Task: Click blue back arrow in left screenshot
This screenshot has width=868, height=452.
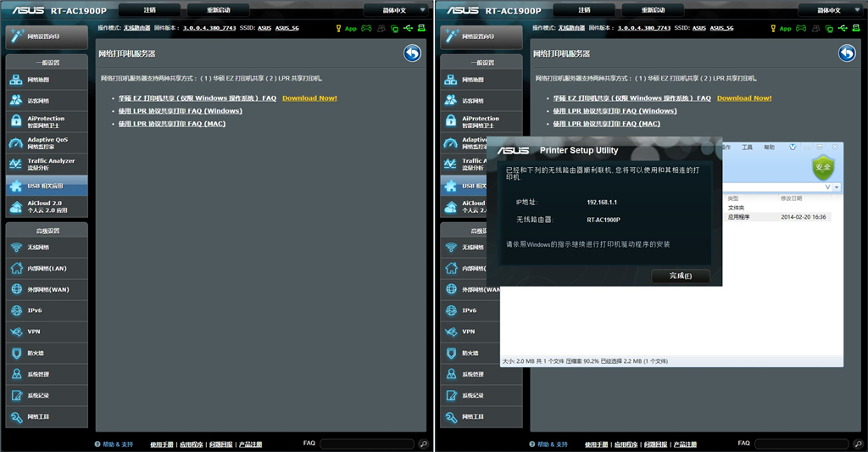Action: 413,53
